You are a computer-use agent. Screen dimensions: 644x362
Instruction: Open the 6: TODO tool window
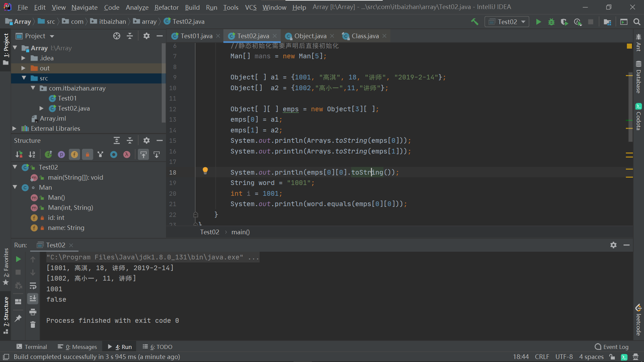point(158,347)
